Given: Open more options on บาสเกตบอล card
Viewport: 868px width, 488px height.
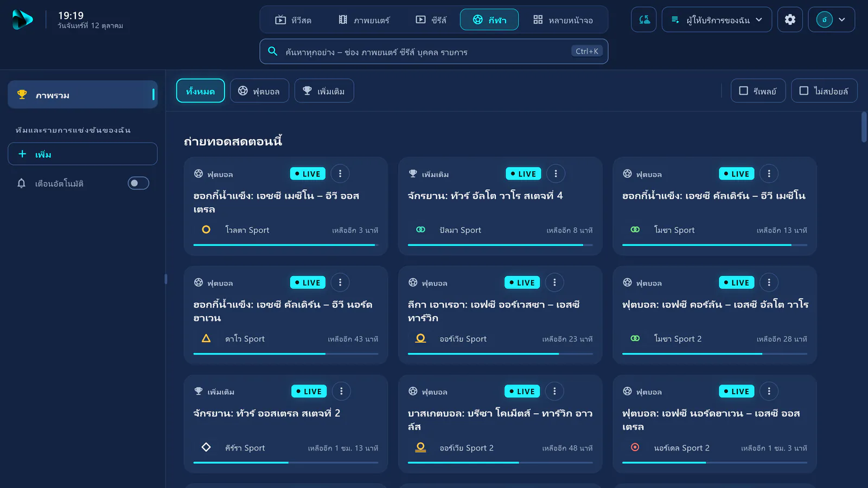Looking at the screenshot, I should tap(554, 391).
